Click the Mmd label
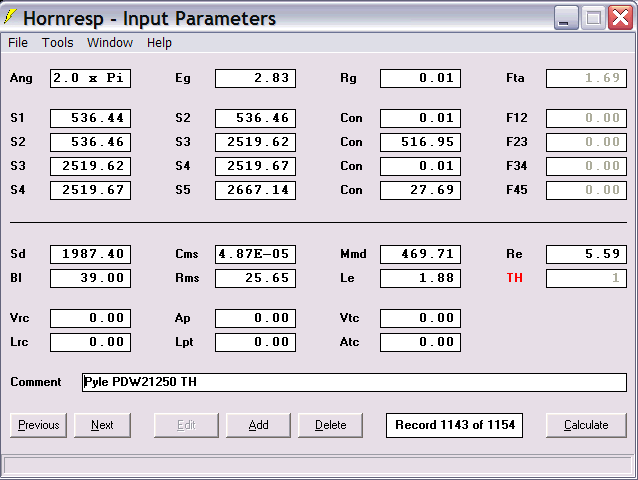The image size is (638, 480). coord(353,254)
